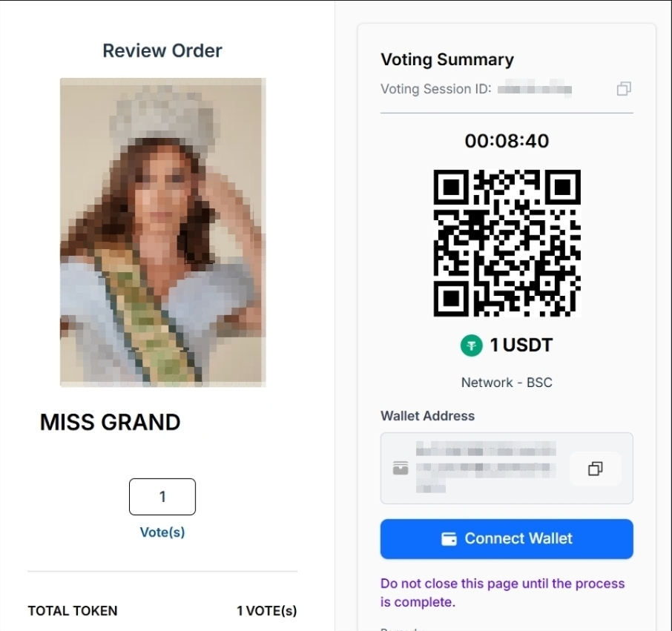This screenshot has width=672, height=631.
Task: Select the blurred Voting Session ID value
Action: coord(535,90)
